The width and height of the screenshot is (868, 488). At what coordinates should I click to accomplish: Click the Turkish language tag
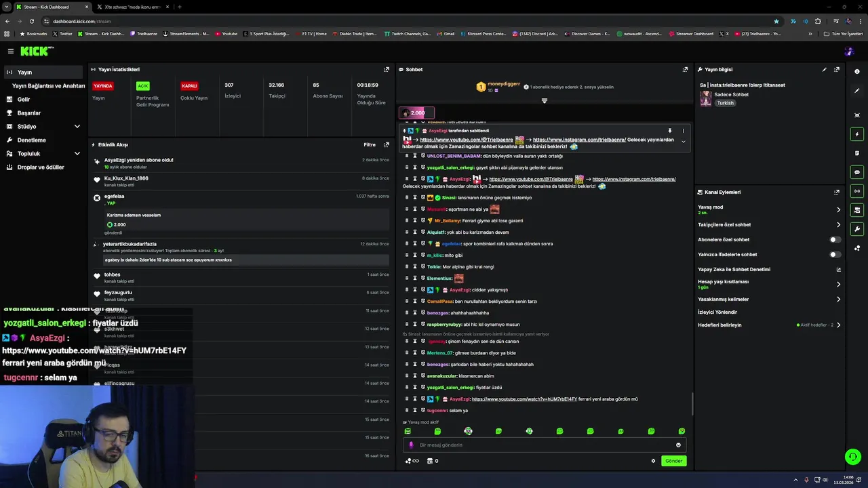[726, 103]
